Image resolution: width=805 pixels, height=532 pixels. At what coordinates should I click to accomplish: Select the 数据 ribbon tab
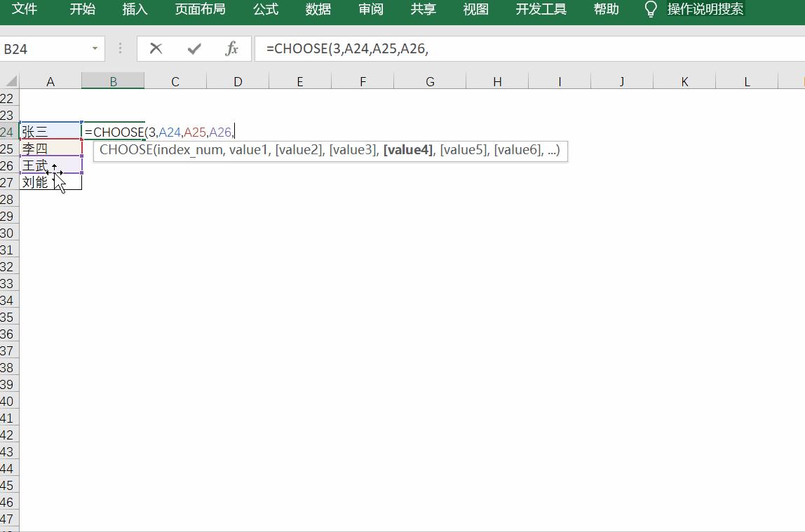point(318,9)
